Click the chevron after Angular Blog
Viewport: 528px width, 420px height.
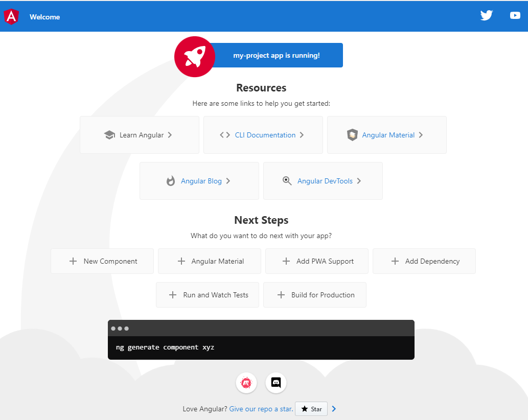(228, 181)
